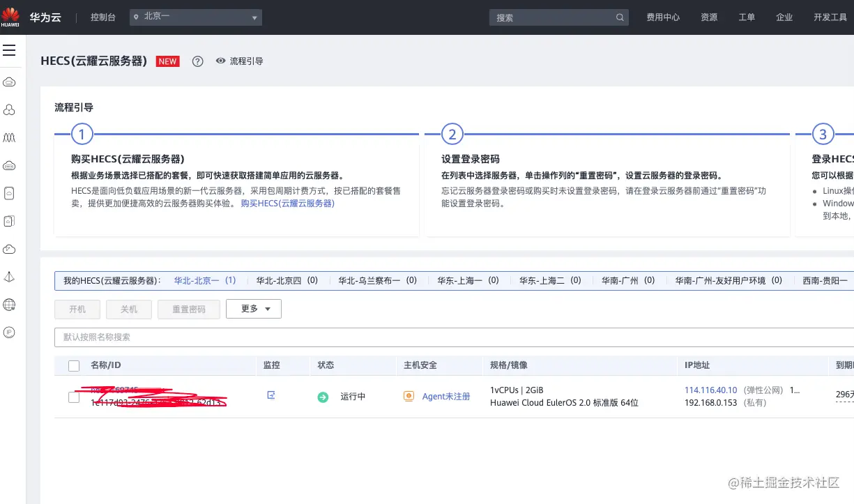Click the Huawei logo in the header
Image resolution: width=854 pixels, height=504 pixels.
pos(10,17)
